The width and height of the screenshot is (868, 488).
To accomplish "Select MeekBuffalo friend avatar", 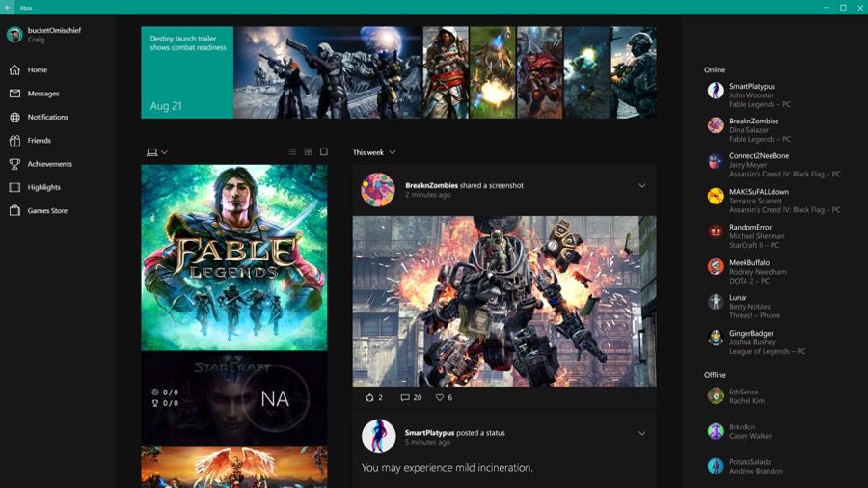I will tap(716, 267).
